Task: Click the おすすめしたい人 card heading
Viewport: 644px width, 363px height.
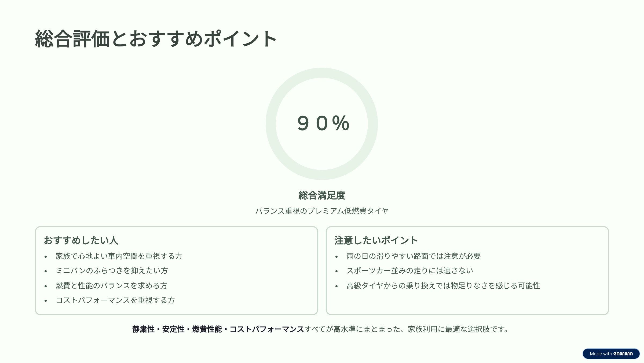Action: 81,240
